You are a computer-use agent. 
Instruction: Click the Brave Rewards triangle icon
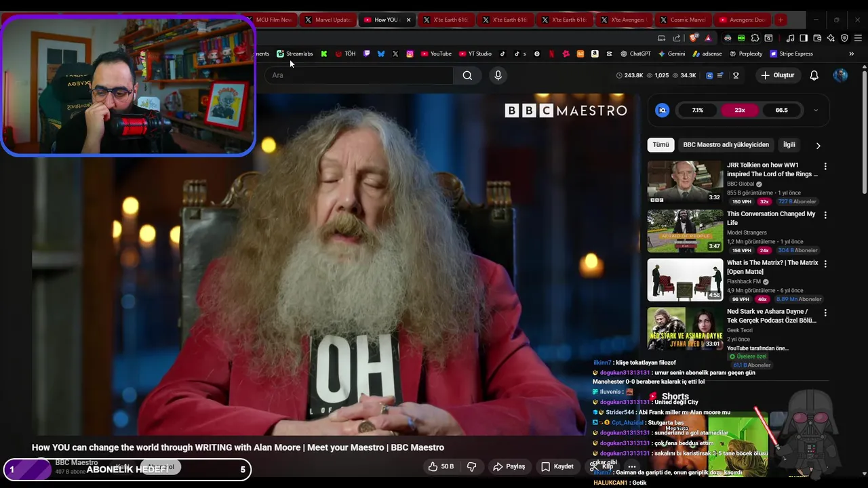point(708,38)
